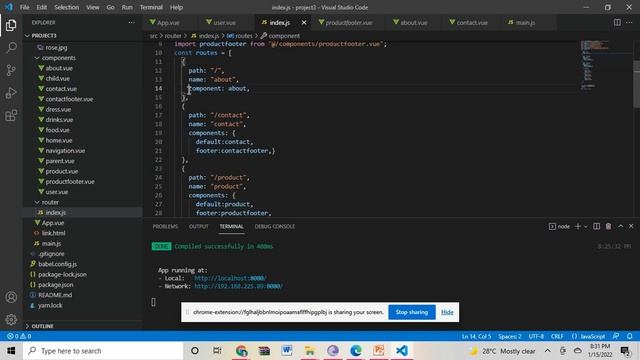Click the feedback icon in status bar
The height and width of the screenshot is (360, 640).
[616, 336]
